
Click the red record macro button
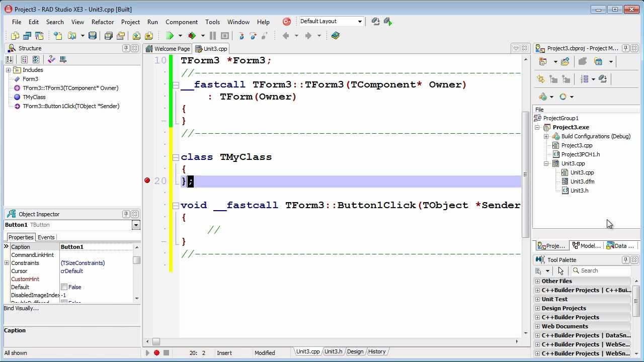pos(156,353)
